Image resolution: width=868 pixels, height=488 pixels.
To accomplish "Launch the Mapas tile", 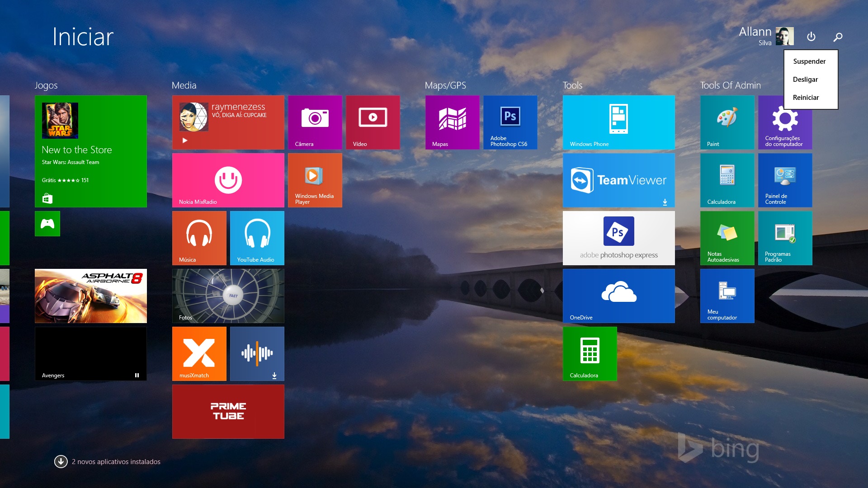I will 452,122.
